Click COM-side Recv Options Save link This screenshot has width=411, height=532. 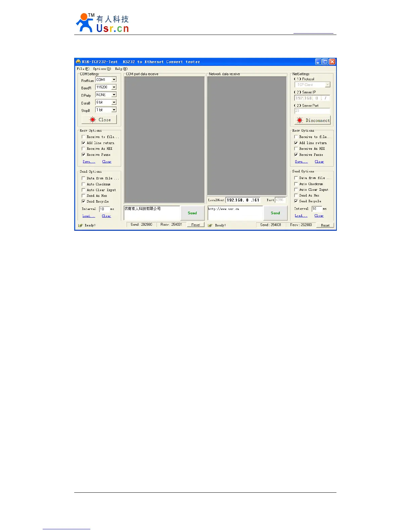click(89, 162)
